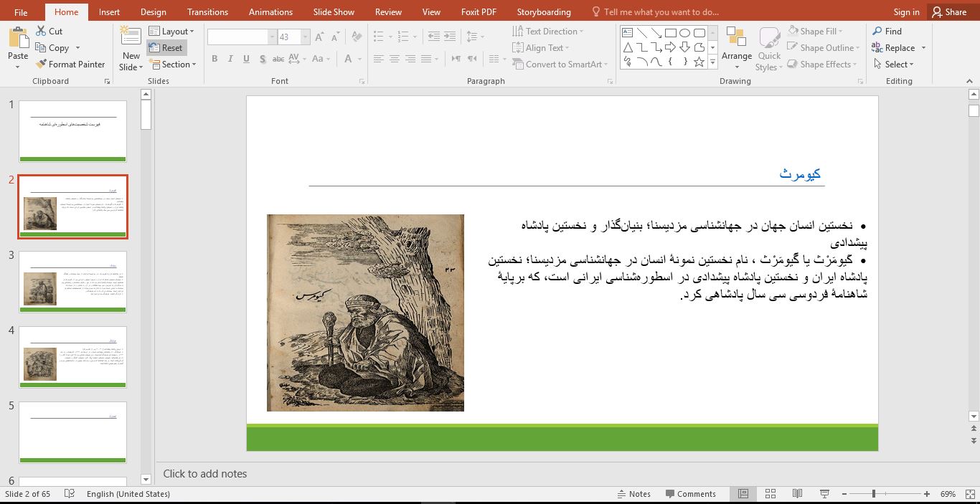980x504 pixels.
Task: Open Quick Styles gallery
Action: [x=769, y=49]
